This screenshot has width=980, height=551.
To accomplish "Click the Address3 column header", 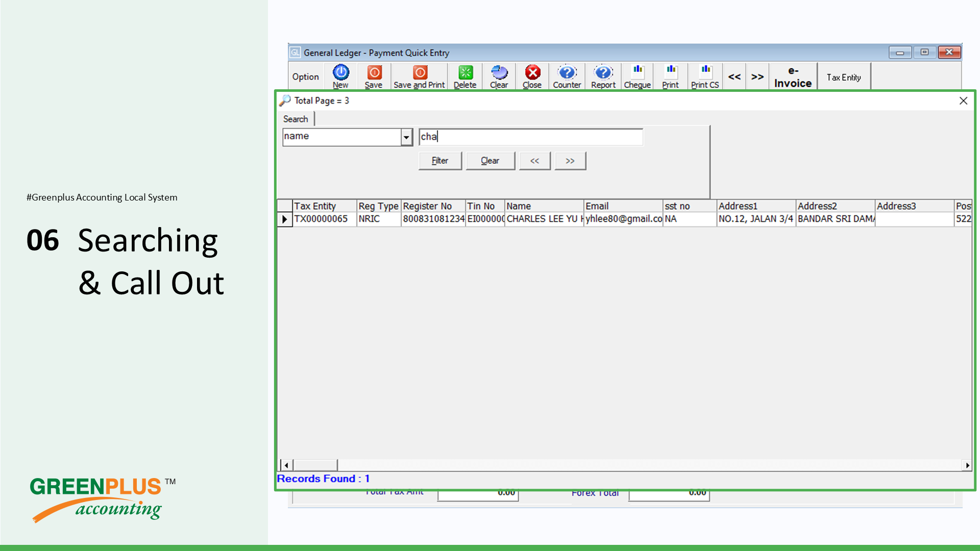I will pos(914,206).
